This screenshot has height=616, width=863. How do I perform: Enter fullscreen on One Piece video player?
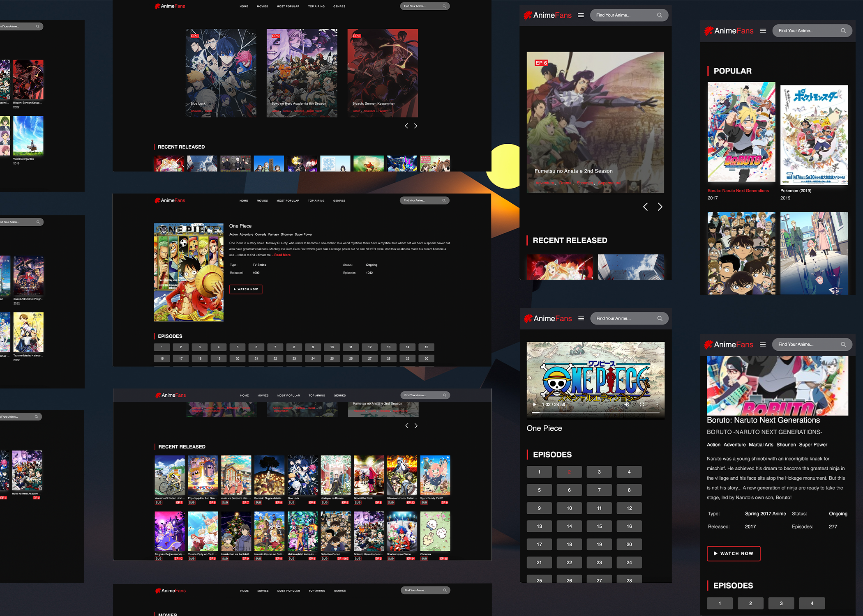click(x=642, y=405)
